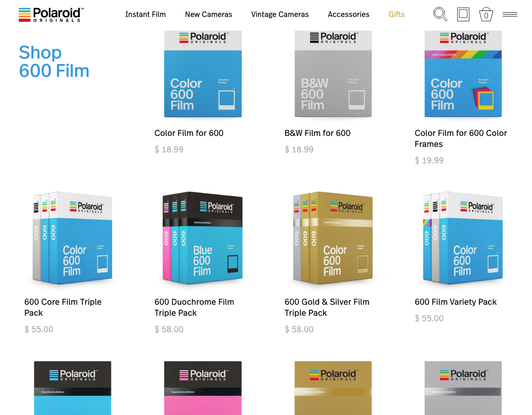
Task: Select the 600 Core Film Triple Pack title
Action: pos(63,307)
